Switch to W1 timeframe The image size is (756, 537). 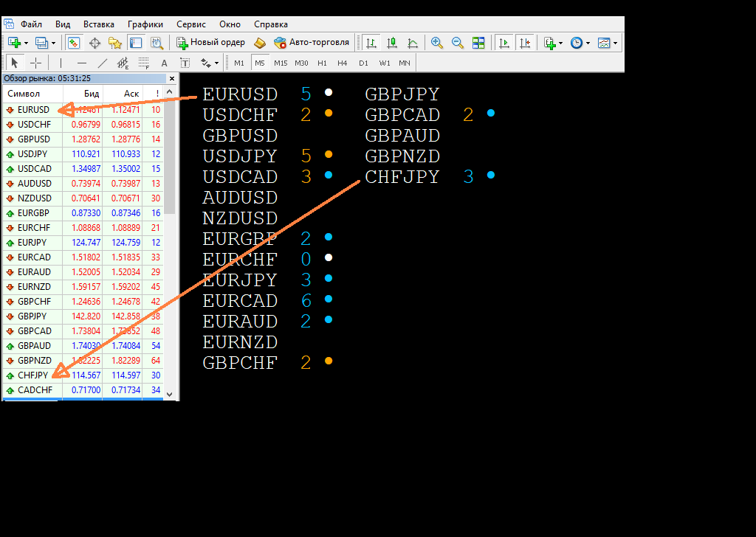(384, 63)
